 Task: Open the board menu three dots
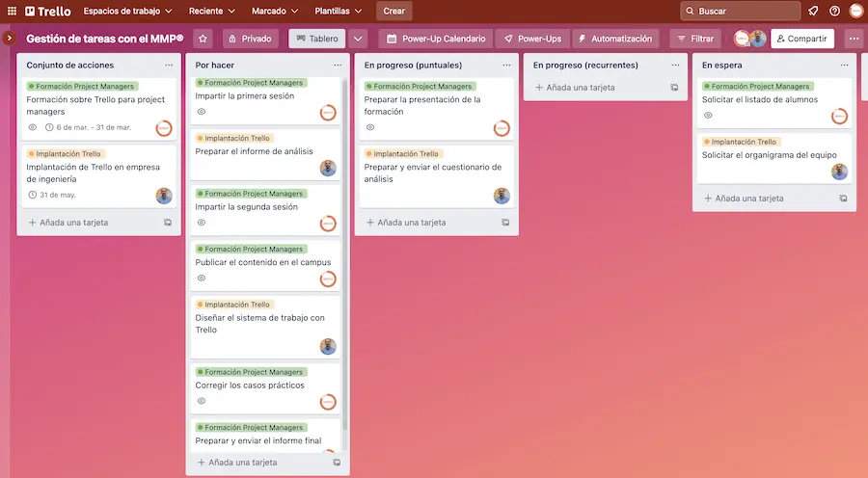(854, 39)
